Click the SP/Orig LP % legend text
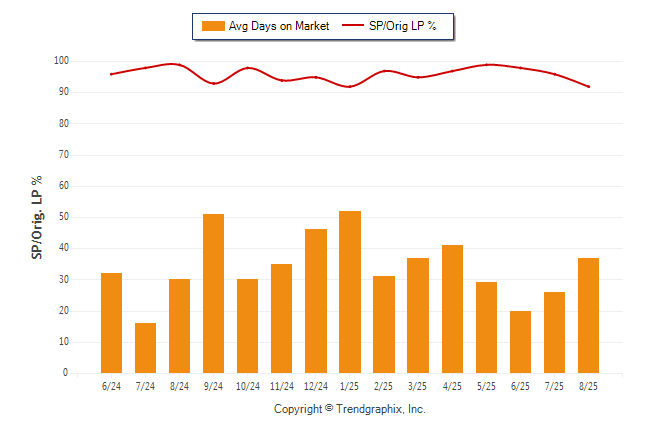Screen dimensions: 646x434 403,26
